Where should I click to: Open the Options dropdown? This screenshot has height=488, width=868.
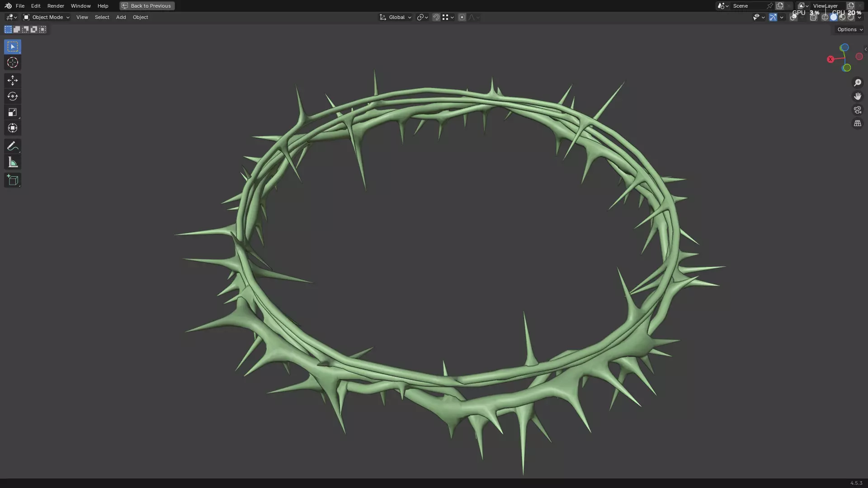pyautogui.click(x=850, y=29)
